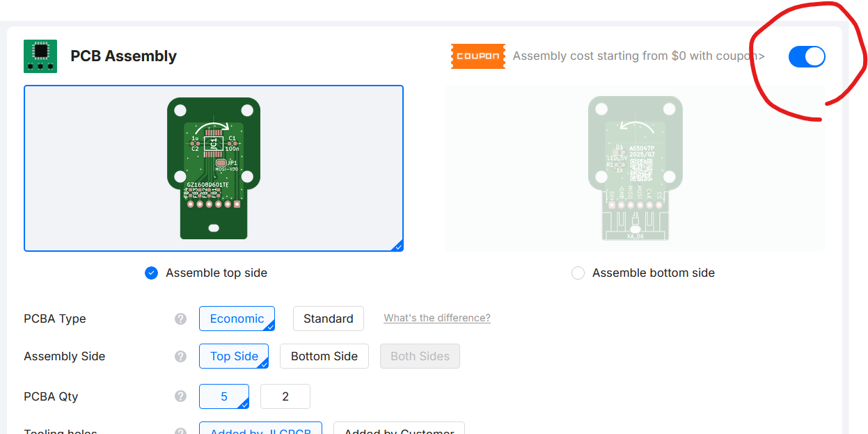The height and width of the screenshot is (434, 868).
Task: Choose Standard PCBA type
Action: [x=328, y=319]
